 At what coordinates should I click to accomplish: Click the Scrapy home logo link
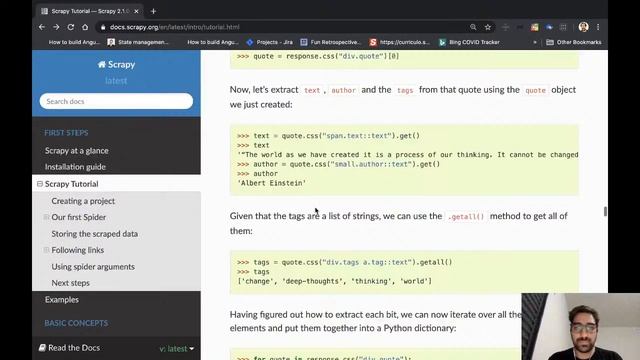coord(116,64)
